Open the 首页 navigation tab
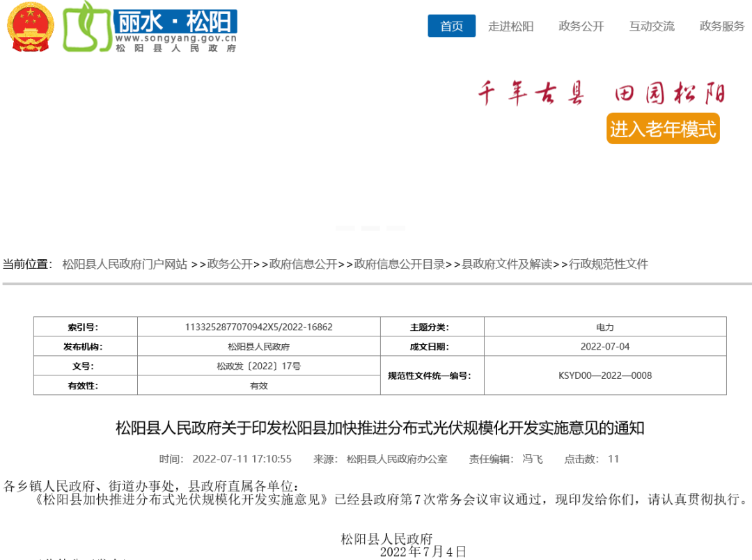752x560 pixels. (451, 26)
